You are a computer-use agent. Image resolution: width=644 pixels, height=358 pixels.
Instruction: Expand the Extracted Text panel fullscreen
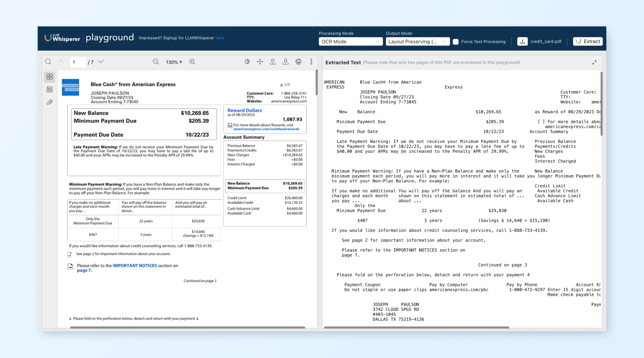click(594, 62)
